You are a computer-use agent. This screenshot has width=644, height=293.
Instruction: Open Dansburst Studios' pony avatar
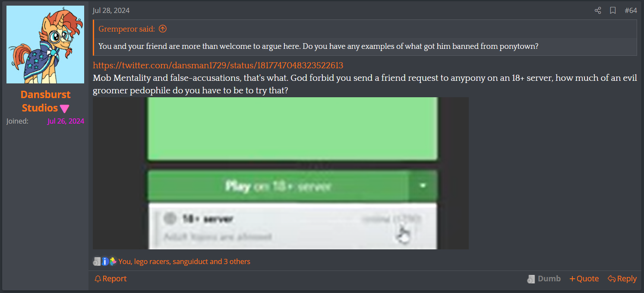click(45, 45)
